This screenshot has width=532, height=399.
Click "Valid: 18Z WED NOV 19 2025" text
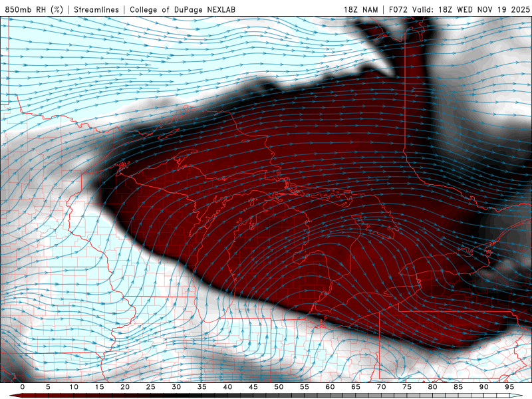tap(471, 9)
